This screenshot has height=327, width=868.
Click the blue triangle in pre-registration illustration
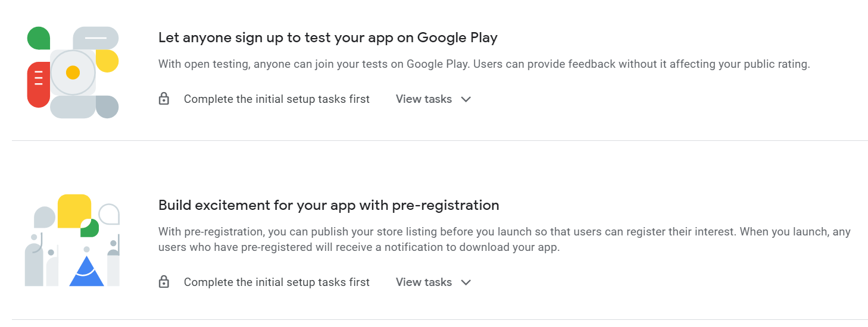click(x=87, y=271)
